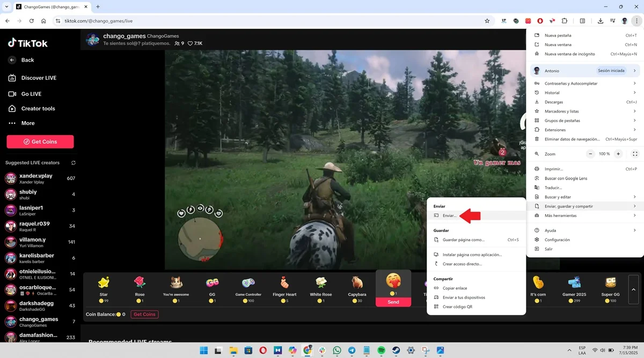
Task: Expand the gift tray with up chevron
Action: tap(633, 289)
